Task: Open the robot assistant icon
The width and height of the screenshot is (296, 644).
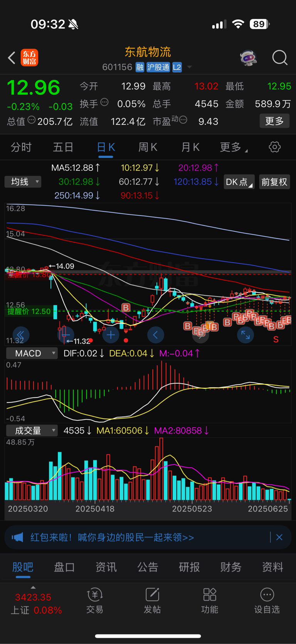Action: click(x=248, y=58)
